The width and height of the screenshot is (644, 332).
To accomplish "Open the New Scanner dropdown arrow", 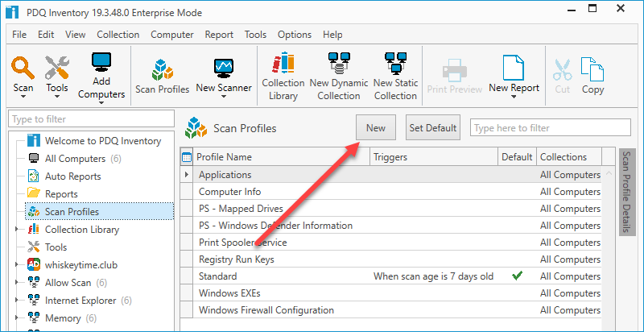I will [224, 97].
